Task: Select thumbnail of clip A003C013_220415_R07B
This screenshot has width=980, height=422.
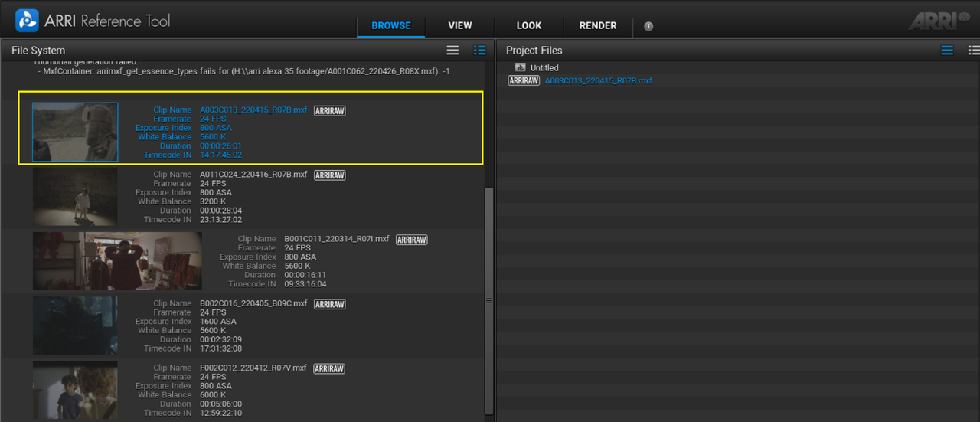Action: coord(75,132)
